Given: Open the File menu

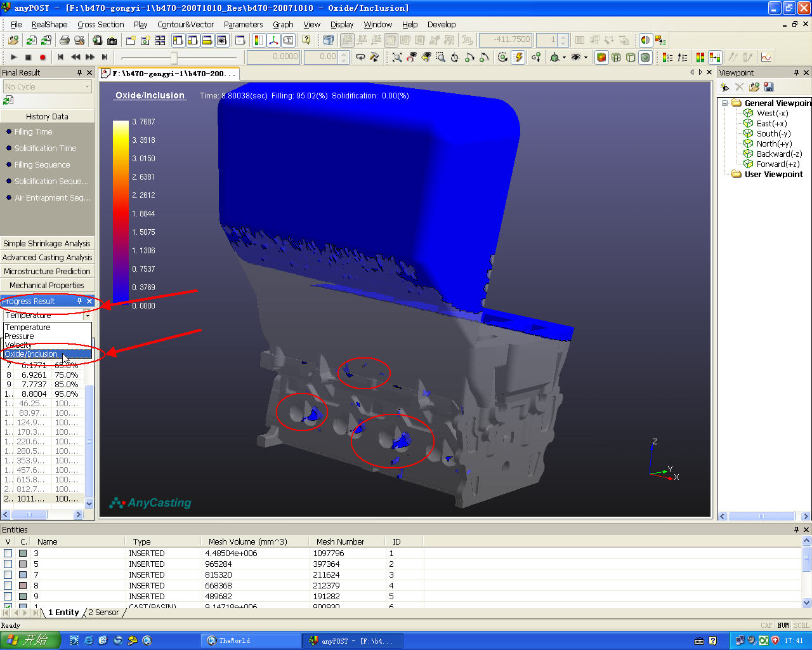Looking at the screenshot, I should pyautogui.click(x=16, y=24).
